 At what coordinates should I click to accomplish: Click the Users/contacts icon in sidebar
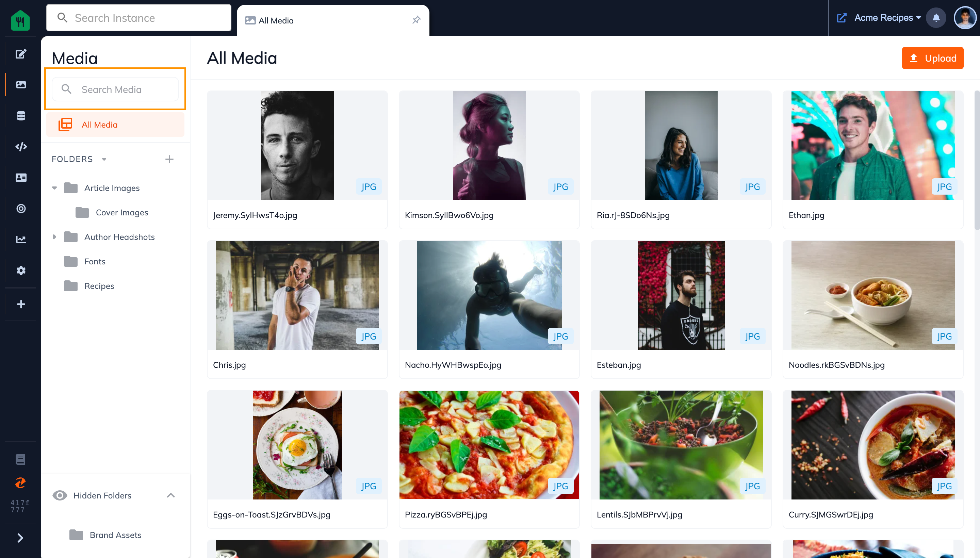20,178
